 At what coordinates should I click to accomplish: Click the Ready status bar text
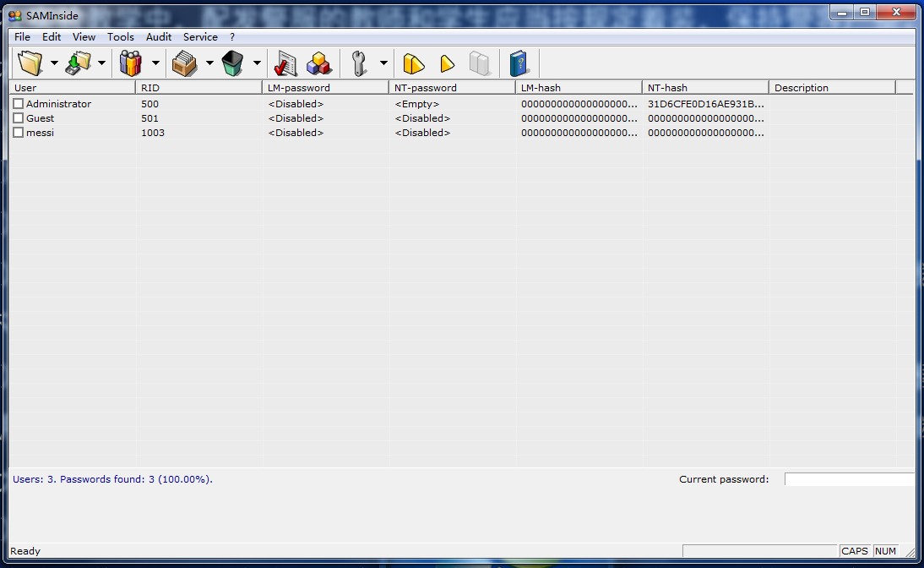25,551
